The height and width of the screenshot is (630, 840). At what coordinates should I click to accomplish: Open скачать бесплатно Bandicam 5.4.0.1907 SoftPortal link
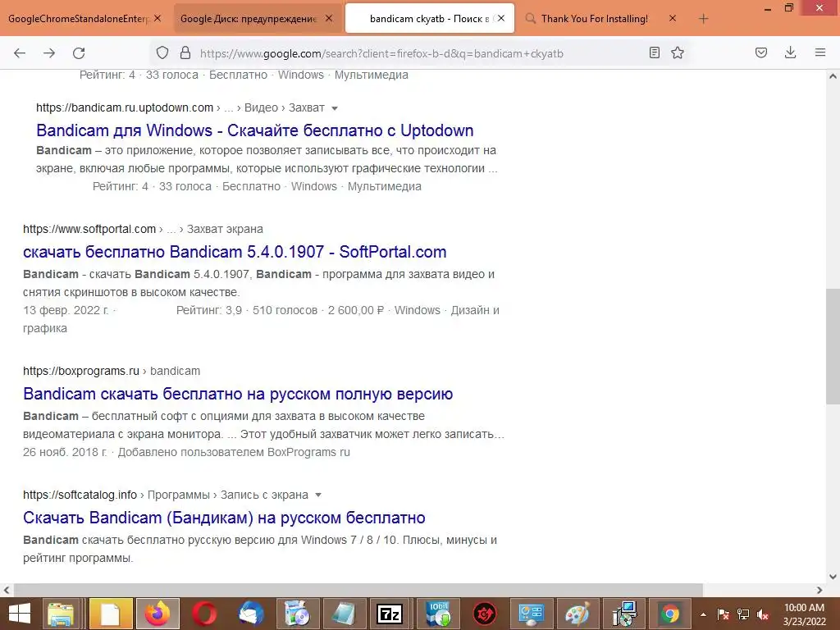(235, 252)
